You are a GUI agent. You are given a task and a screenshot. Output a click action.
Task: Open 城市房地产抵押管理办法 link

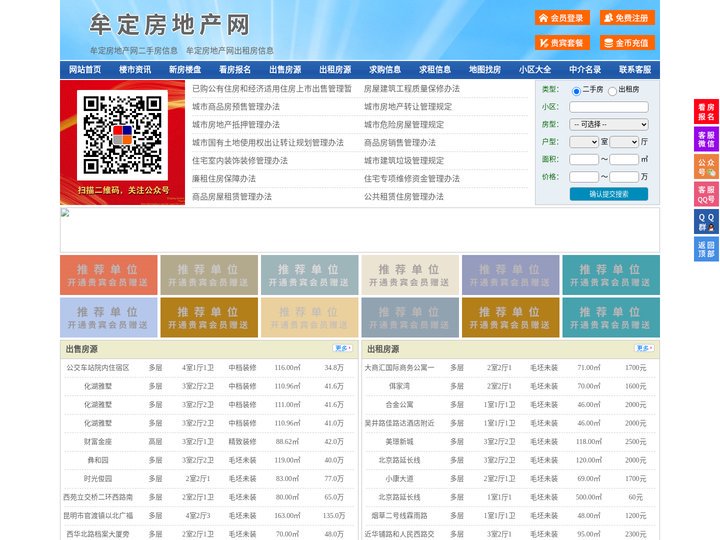(x=236, y=124)
